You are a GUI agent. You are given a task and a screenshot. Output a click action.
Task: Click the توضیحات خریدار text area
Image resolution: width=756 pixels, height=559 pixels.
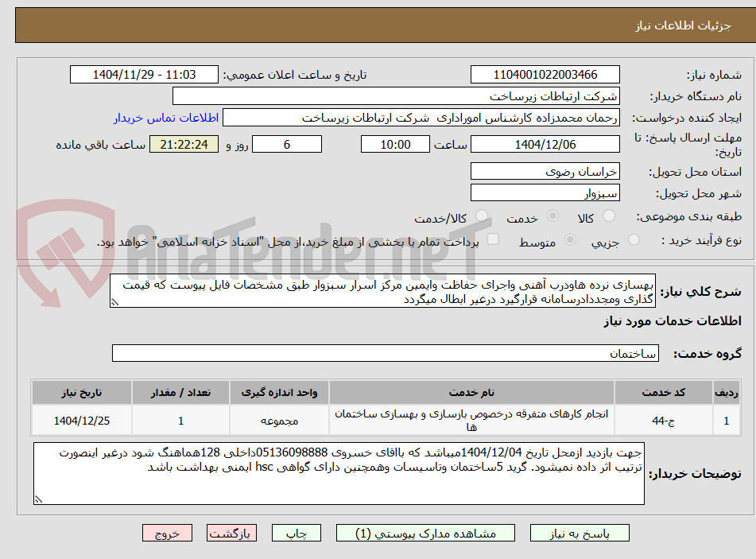[339, 473]
